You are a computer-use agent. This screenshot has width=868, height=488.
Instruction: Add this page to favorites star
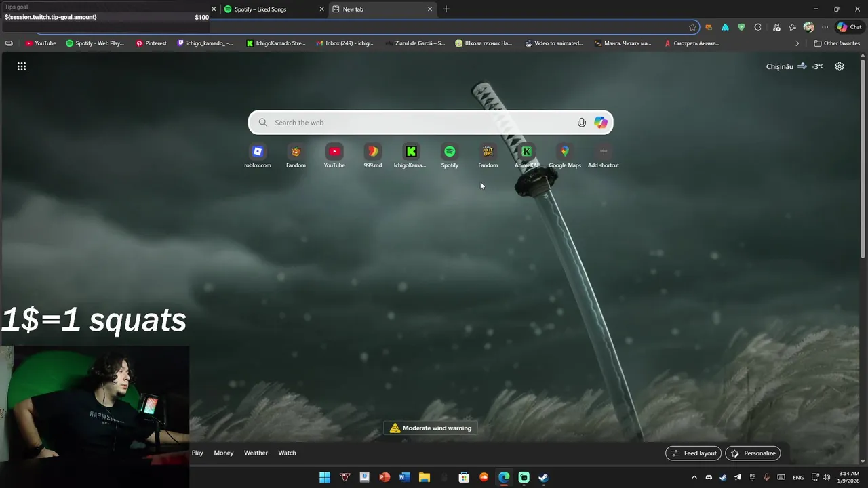pos(692,27)
